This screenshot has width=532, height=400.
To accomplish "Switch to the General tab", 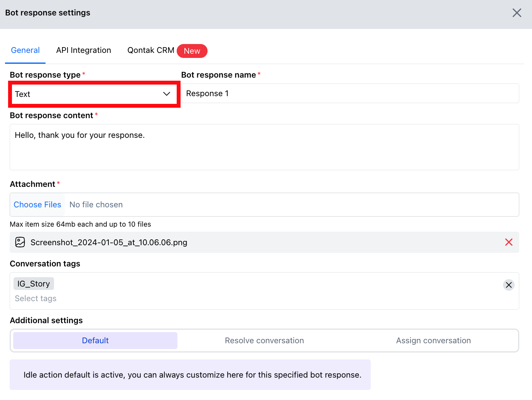I will pos(25,50).
